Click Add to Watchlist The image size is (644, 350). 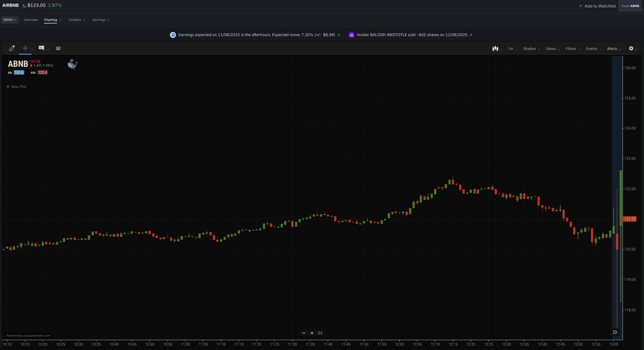coord(597,6)
